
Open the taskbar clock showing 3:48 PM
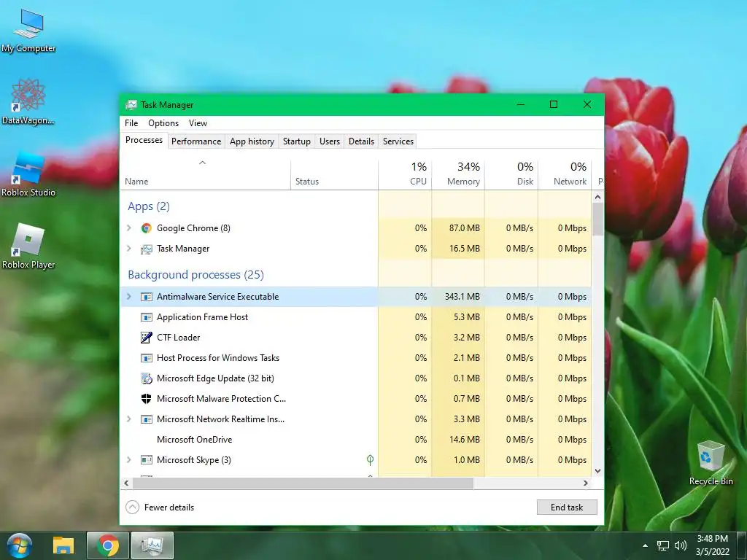(712, 545)
